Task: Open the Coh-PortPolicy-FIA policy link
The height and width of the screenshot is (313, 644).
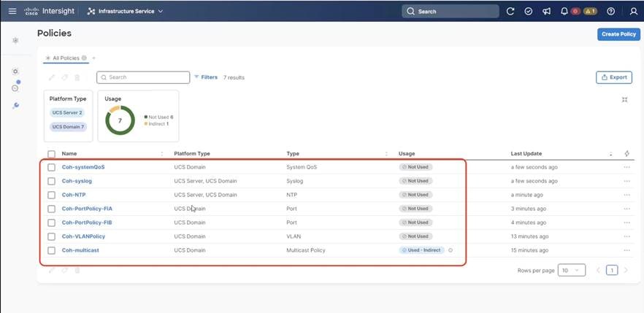Action: tap(87, 209)
